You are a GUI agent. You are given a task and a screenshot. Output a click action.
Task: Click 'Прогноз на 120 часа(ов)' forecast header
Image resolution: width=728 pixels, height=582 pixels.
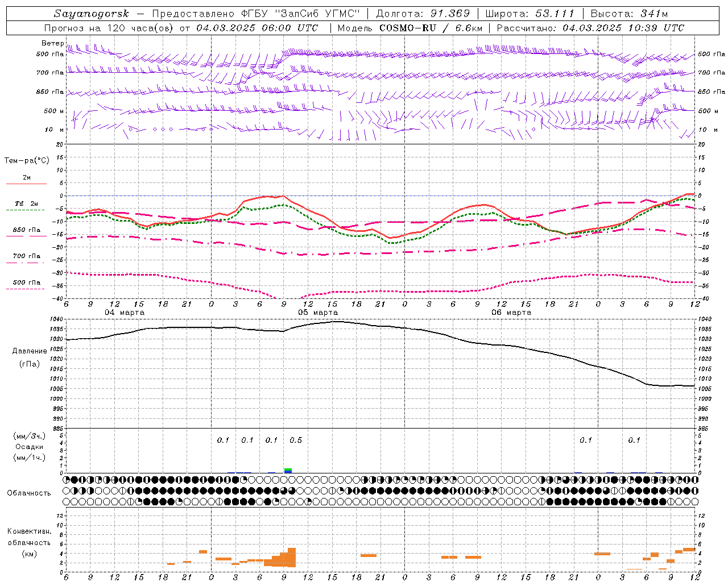110,28
